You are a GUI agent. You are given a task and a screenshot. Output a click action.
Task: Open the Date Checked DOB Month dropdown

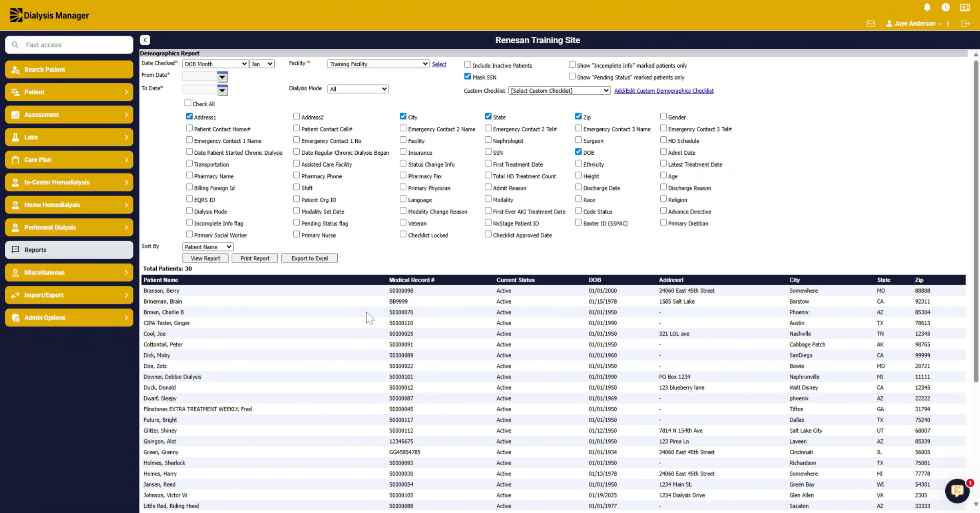pyautogui.click(x=215, y=64)
